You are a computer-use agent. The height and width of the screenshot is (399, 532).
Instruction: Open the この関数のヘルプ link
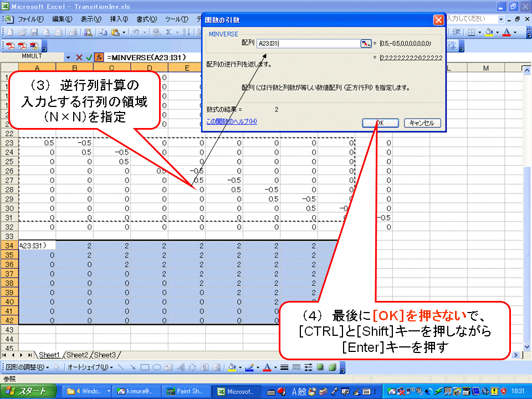pos(231,121)
